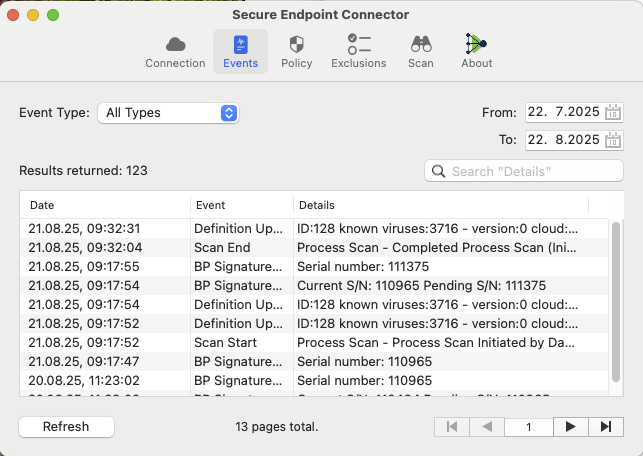Viewport: 643px width, 456px height.
Task: Sort by the Details column header
Action: click(x=440, y=205)
